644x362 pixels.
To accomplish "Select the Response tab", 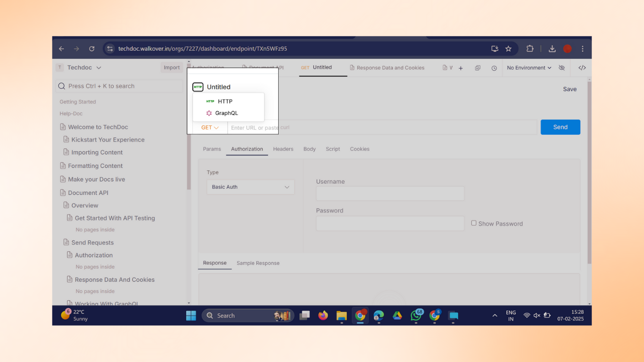I will [x=215, y=263].
